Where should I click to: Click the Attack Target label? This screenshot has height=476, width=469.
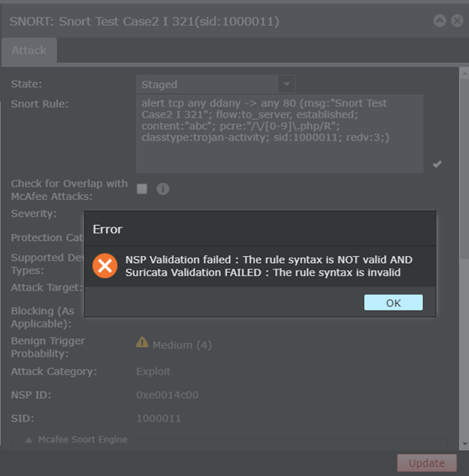point(47,287)
